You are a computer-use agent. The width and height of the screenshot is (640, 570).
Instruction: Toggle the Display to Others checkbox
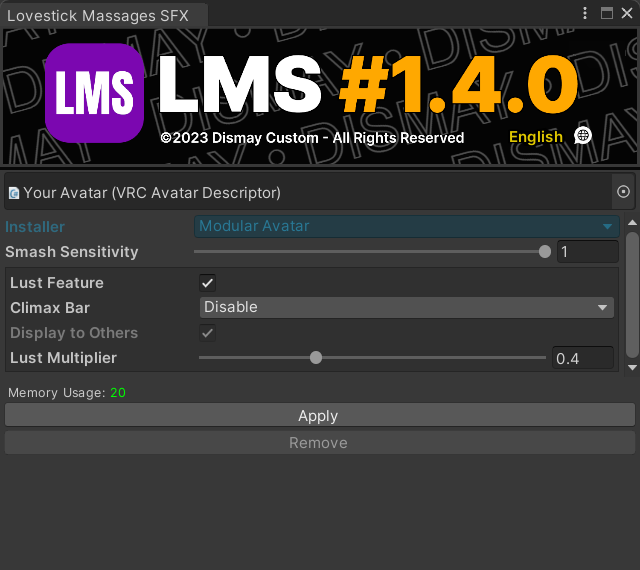pyautogui.click(x=207, y=333)
